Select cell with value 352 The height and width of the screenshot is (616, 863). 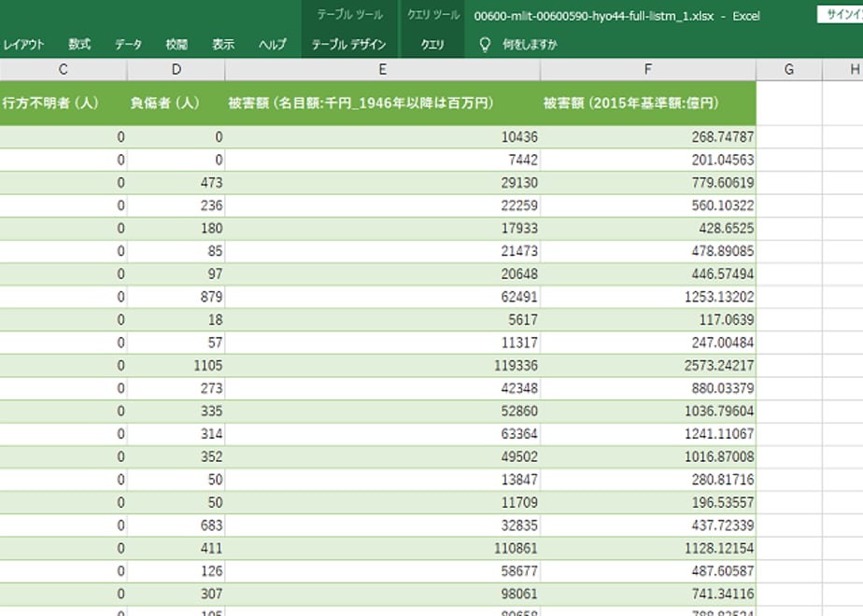coord(177,457)
